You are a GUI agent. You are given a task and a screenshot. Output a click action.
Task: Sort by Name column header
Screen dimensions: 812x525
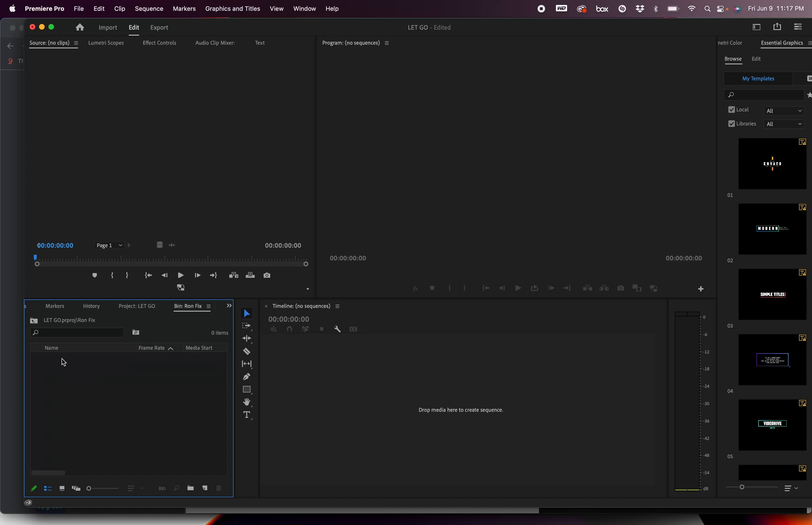[x=51, y=348]
